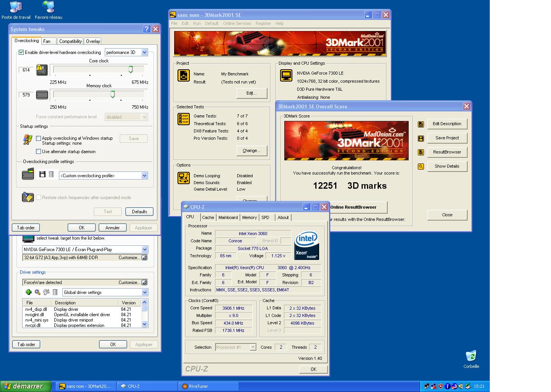Click the Intel Xeon inside logo in CPU-Z

[x=307, y=245]
